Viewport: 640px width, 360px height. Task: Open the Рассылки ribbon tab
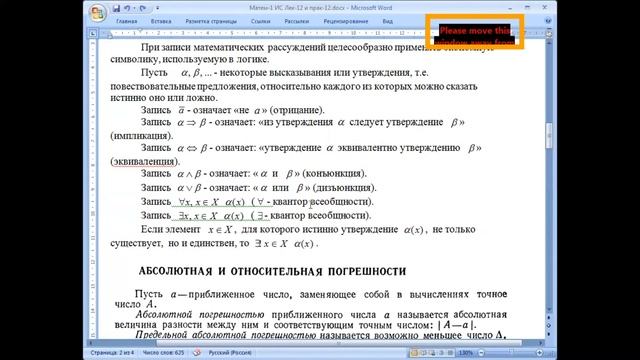pos(297,21)
